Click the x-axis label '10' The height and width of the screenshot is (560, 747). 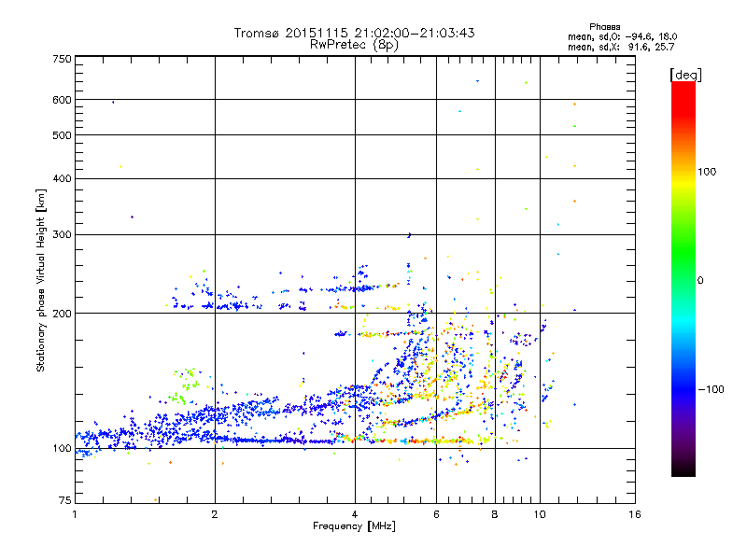pyautogui.click(x=540, y=514)
